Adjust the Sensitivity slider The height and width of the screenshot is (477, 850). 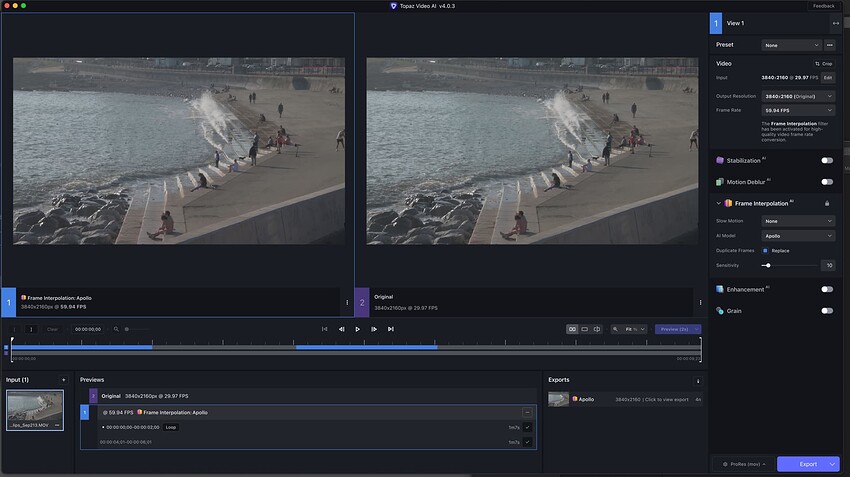tap(767, 265)
